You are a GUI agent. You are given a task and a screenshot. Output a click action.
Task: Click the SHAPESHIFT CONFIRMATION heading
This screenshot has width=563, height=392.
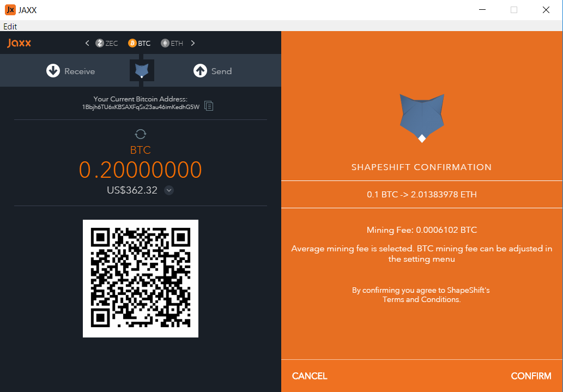(421, 167)
